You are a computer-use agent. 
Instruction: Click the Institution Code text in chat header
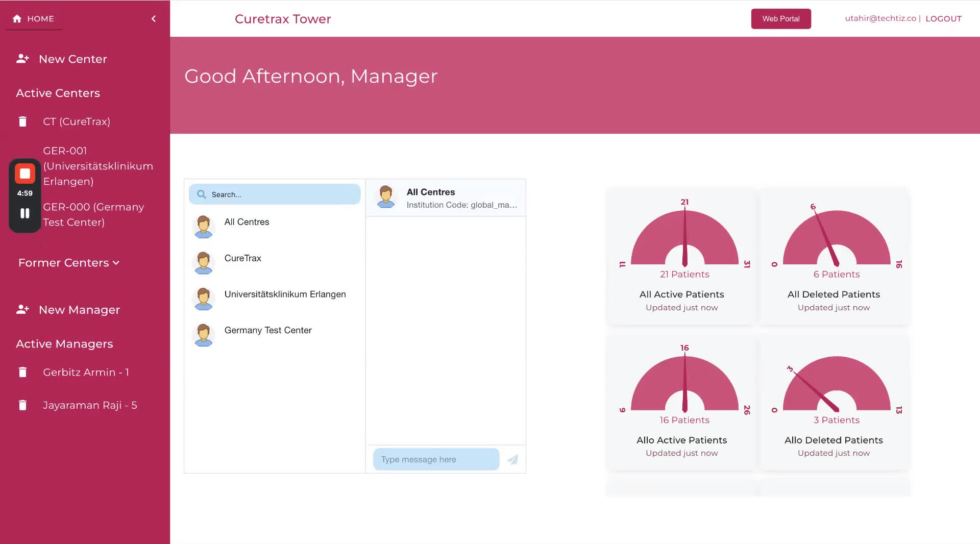(462, 205)
